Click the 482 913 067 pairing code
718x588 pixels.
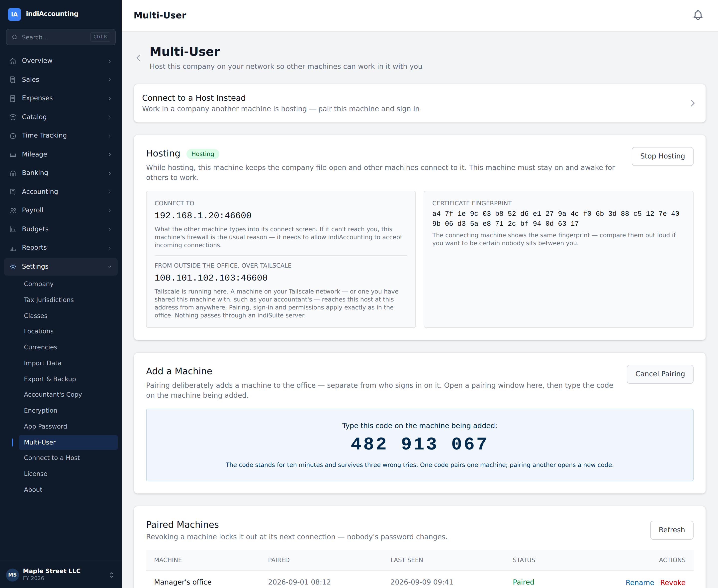pos(420,444)
